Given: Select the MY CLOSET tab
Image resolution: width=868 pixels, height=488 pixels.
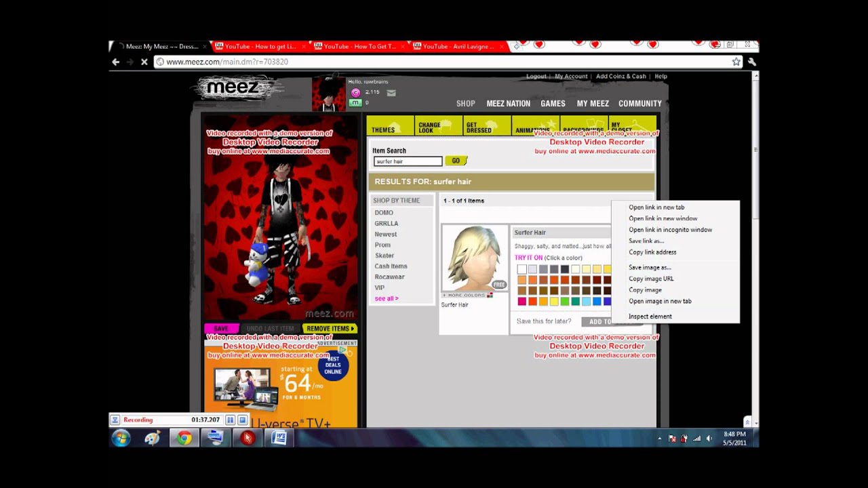Looking at the screenshot, I should pos(633,127).
